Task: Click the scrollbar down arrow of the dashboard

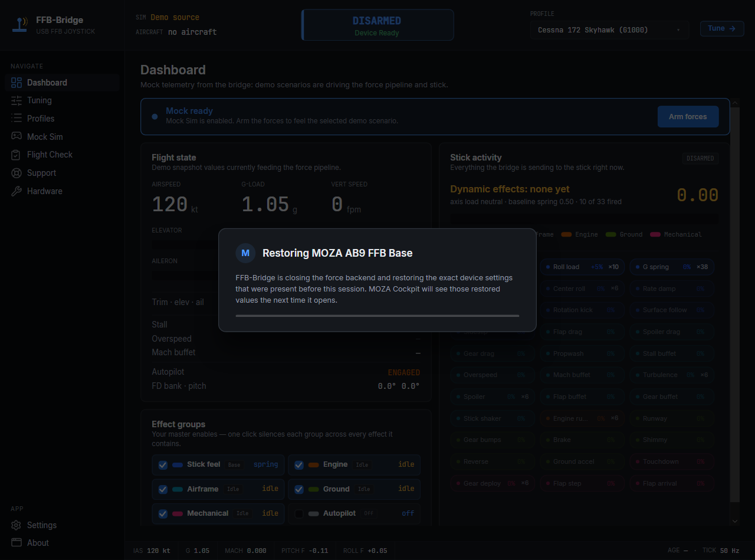Action: [x=735, y=521]
